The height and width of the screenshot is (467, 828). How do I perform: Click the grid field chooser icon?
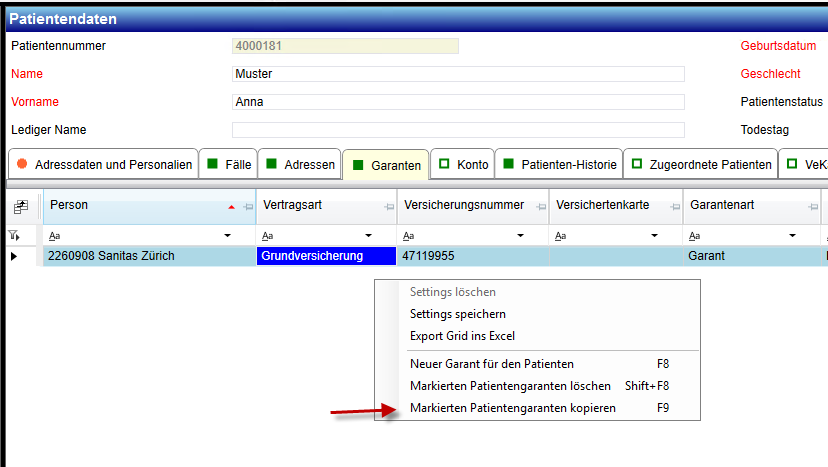pyautogui.click(x=18, y=206)
